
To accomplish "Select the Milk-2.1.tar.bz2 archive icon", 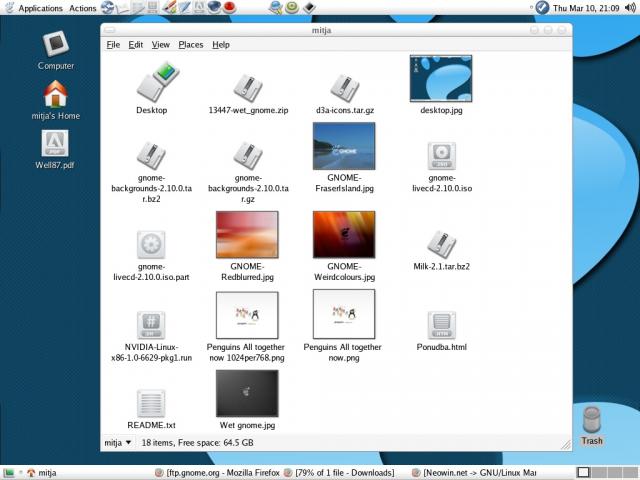I will pyautogui.click(x=441, y=244).
